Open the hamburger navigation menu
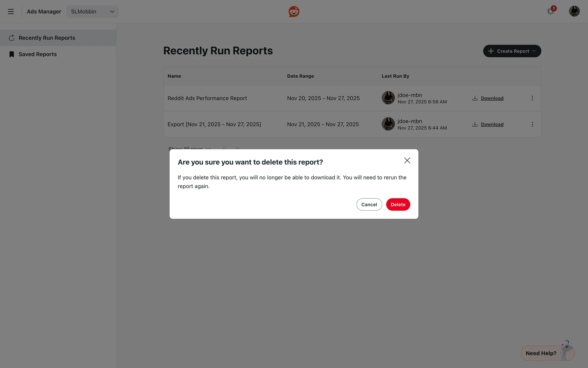This screenshot has height=368, width=588. (11, 12)
